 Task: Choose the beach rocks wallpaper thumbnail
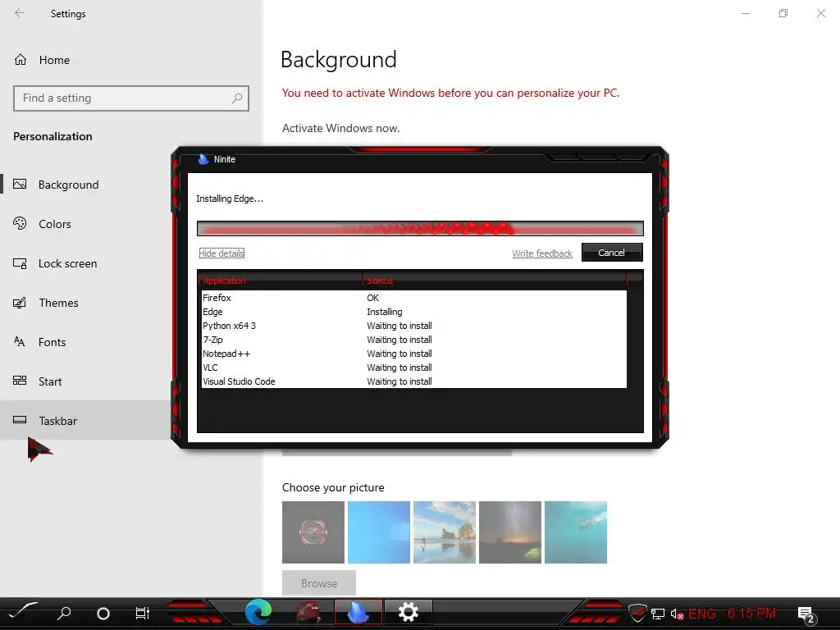445,532
